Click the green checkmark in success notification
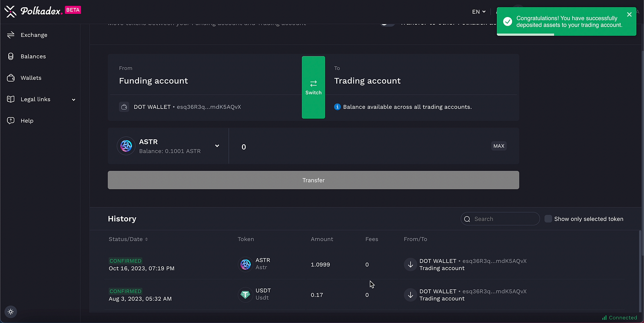This screenshot has height=323, width=644. [x=508, y=22]
